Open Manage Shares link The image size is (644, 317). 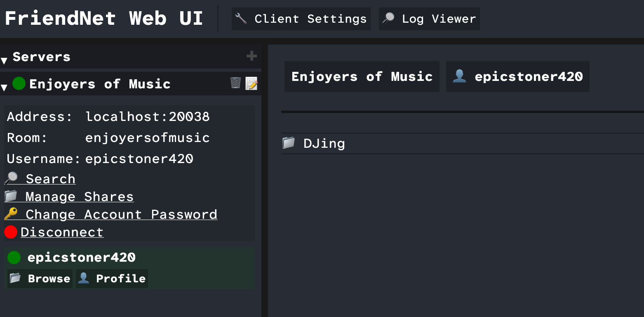79,196
